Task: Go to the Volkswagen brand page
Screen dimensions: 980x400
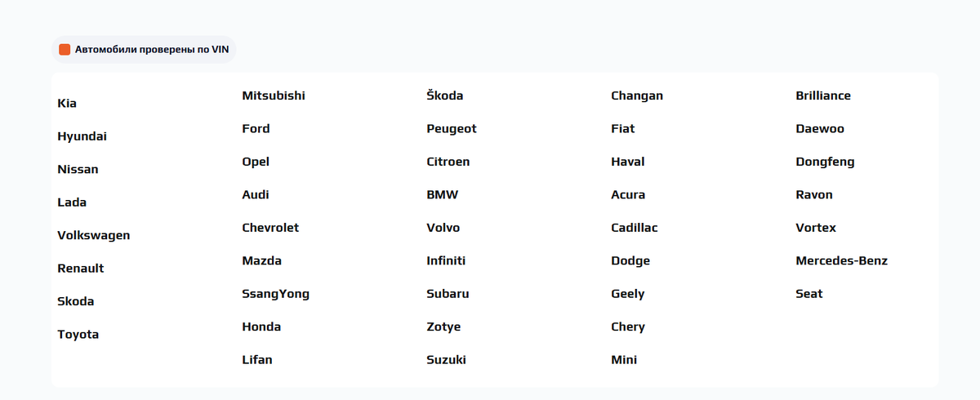Action: click(93, 235)
